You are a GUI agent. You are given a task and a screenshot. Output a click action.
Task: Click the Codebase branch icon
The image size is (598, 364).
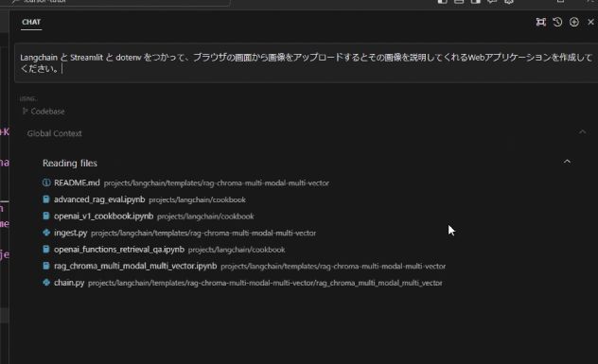point(26,111)
